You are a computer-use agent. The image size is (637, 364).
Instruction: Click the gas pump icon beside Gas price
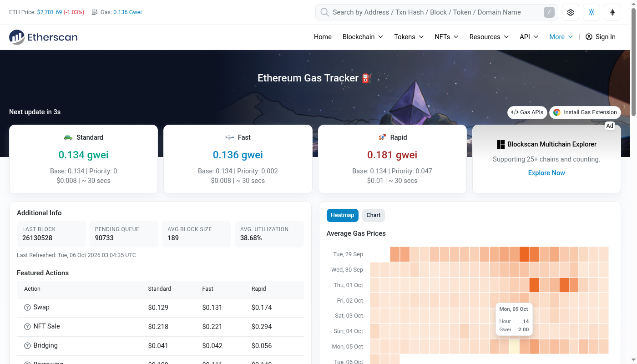[x=95, y=12]
